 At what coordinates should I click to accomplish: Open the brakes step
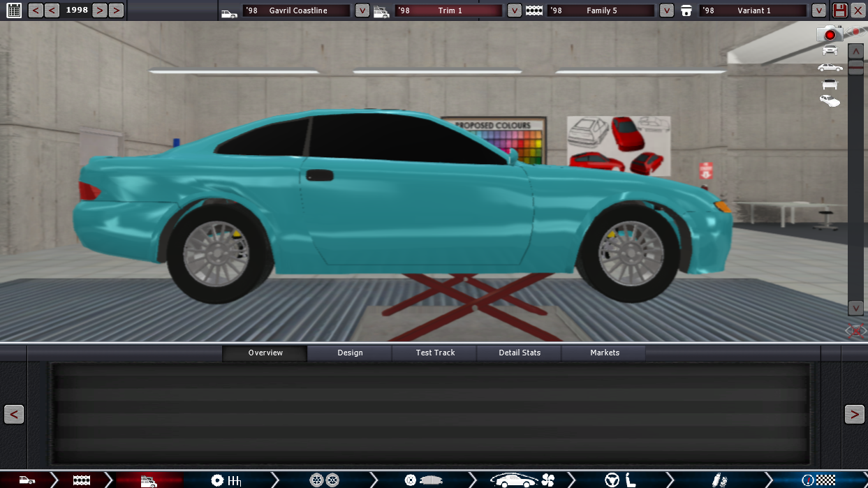click(x=423, y=480)
